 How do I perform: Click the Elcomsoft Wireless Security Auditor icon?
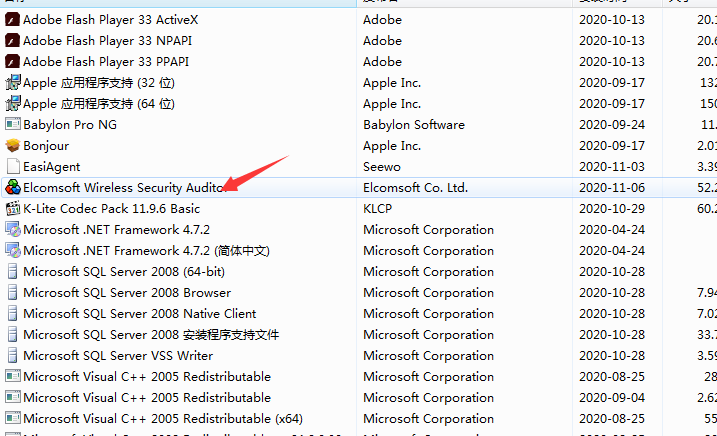12,188
